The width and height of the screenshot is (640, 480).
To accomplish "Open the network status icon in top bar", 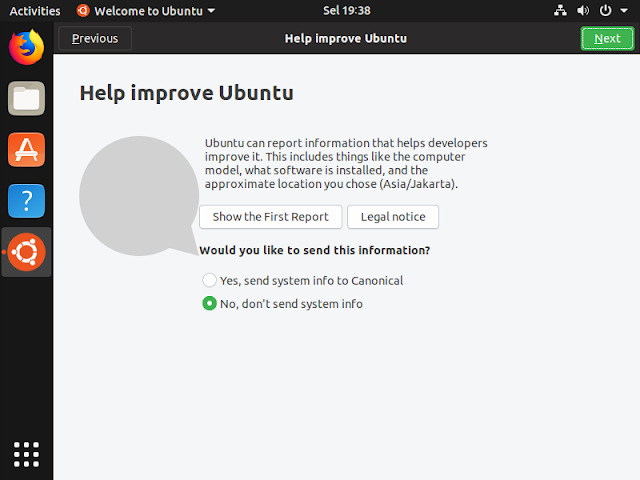I will click(560, 11).
